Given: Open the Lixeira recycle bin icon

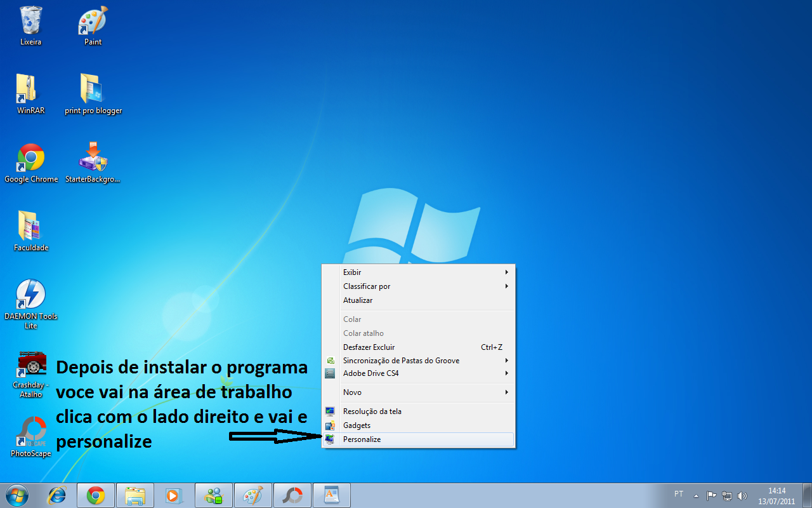Looking at the screenshot, I should tap(30, 25).
